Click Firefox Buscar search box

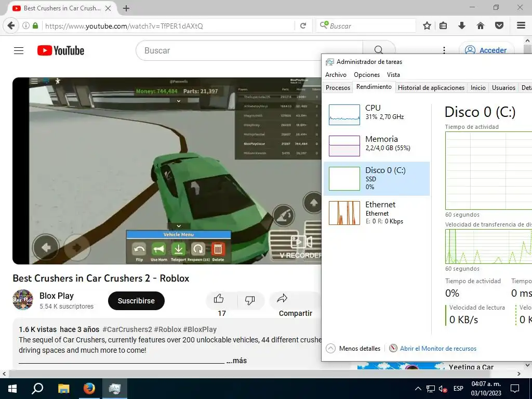(366, 26)
